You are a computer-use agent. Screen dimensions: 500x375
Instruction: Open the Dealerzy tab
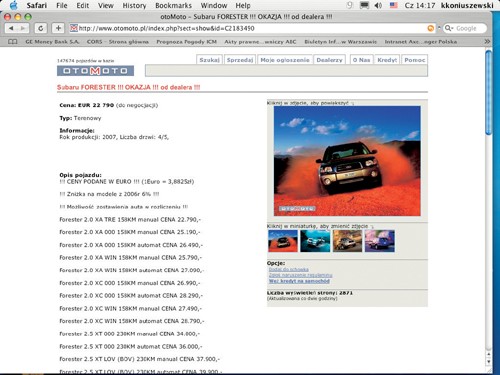tap(329, 60)
